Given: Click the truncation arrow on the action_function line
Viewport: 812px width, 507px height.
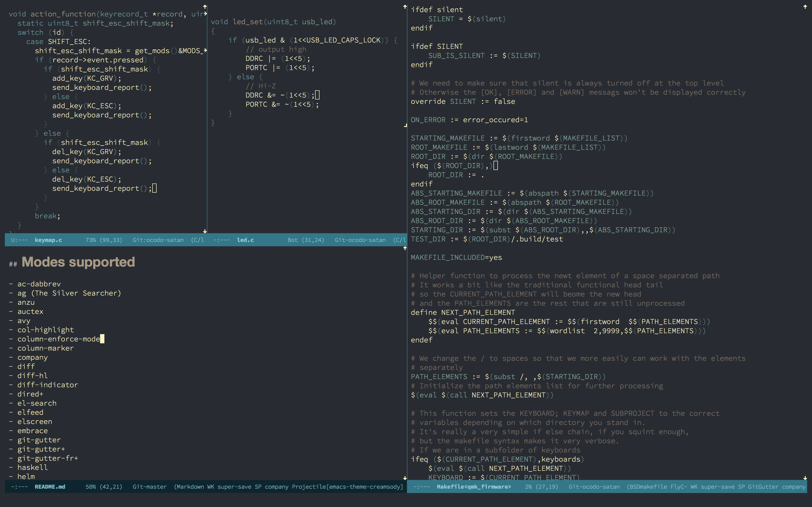Looking at the screenshot, I should (205, 14).
